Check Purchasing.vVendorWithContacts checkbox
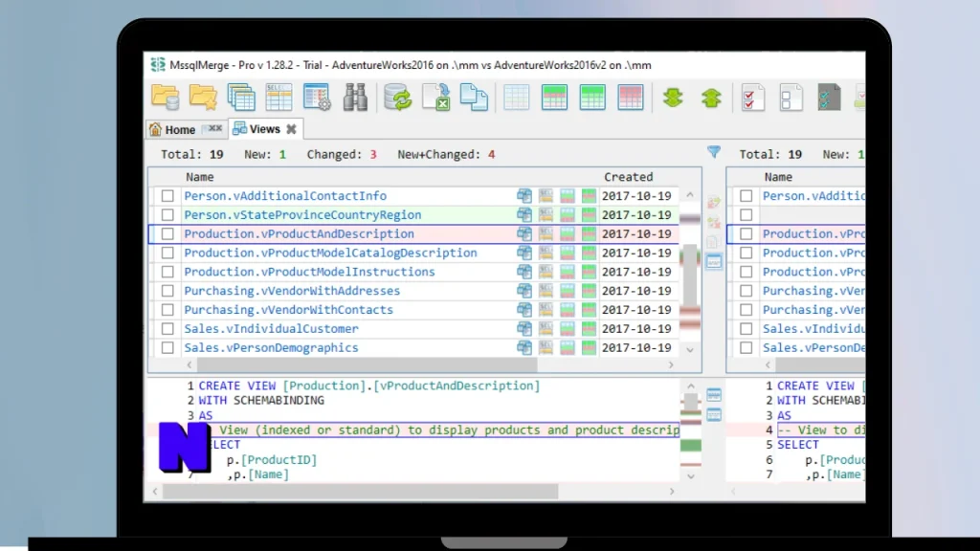 click(x=167, y=310)
